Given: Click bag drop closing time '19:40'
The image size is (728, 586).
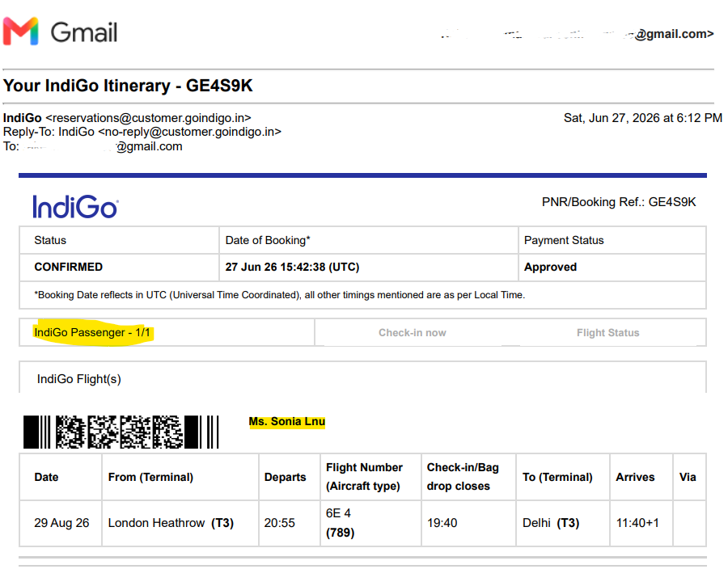Looking at the screenshot, I should [442, 523].
